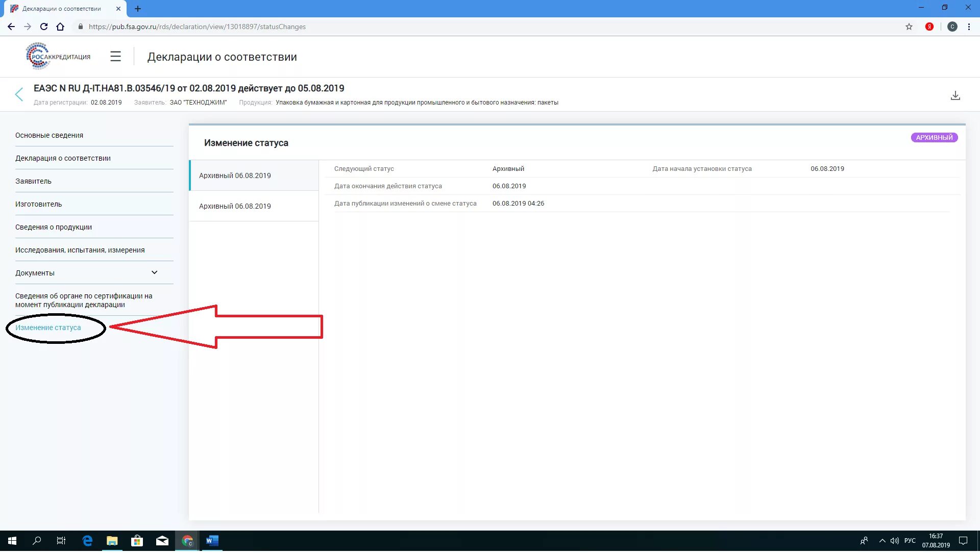This screenshot has width=980, height=553.
Task: Open the Chrome three-dot menu
Action: click(x=968, y=27)
